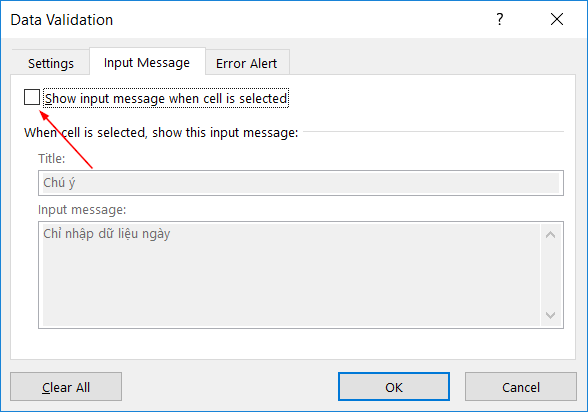
Task: Tick the show input message checkbox box
Action: (x=32, y=97)
